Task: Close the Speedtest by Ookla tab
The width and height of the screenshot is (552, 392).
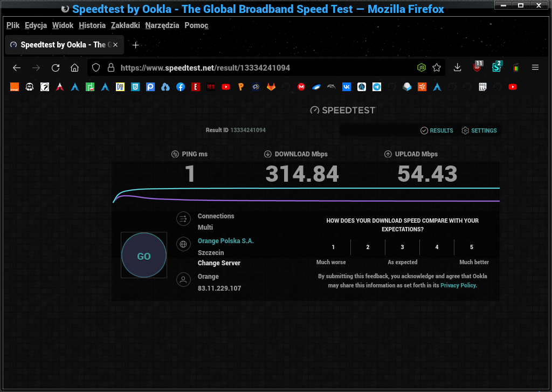Action: 115,45
